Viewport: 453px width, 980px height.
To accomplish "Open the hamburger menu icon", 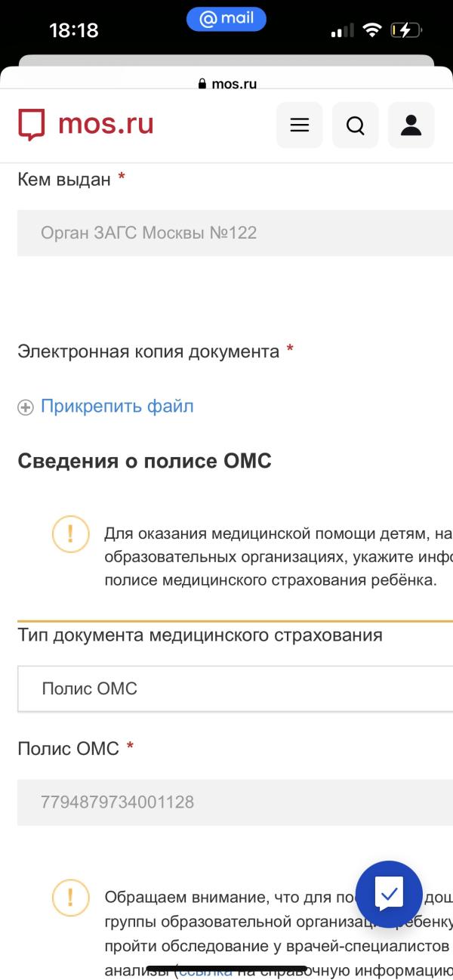I will (x=300, y=125).
